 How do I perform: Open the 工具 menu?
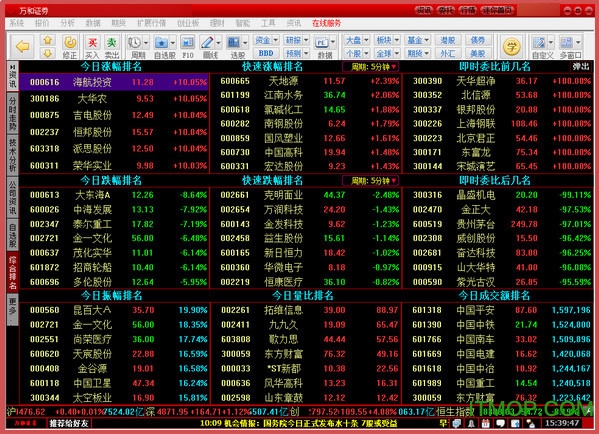tap(268, 23)
